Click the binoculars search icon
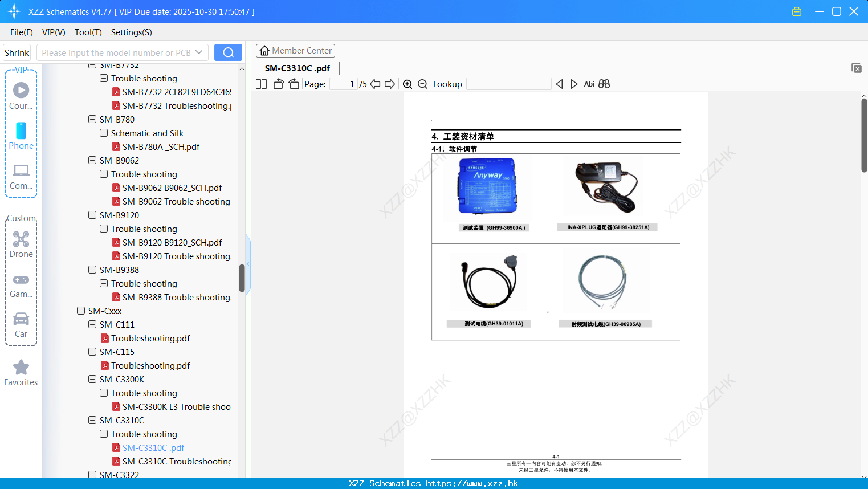 coord(604,84)
